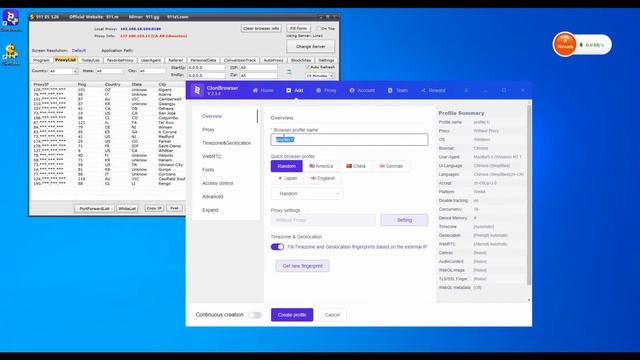The height and width of the screenshot is (360, 640).
Task: Choose England quick browser profile
Action: click(x=322, y=178)
